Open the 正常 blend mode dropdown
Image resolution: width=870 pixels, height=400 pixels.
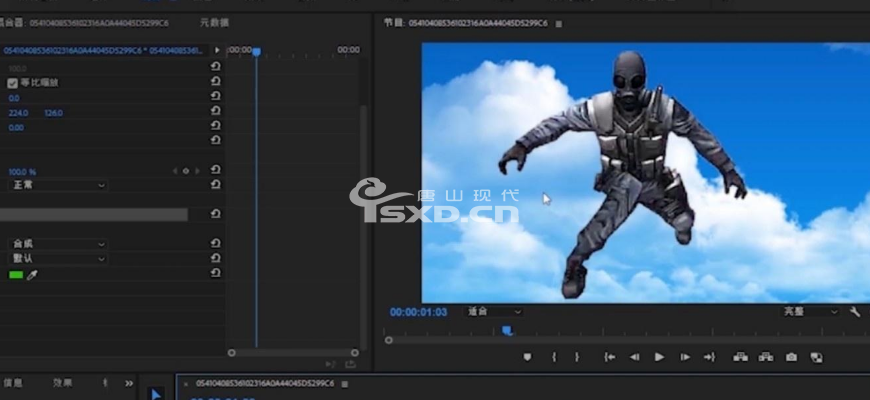point(58,185)
